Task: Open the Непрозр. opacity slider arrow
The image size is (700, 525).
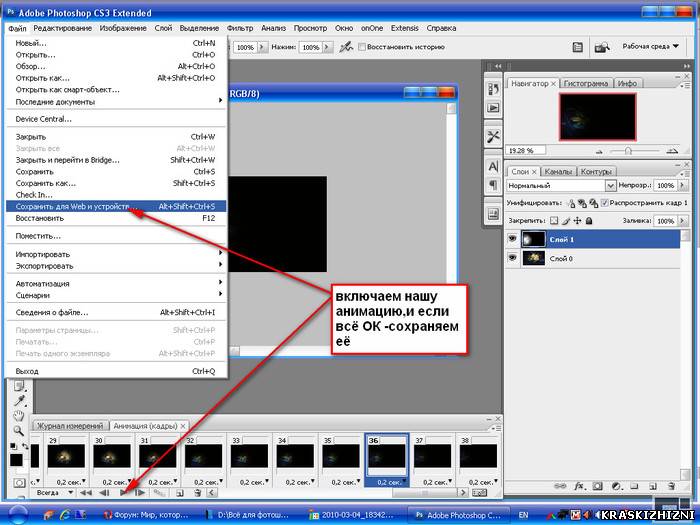Action: pos(682,185)
